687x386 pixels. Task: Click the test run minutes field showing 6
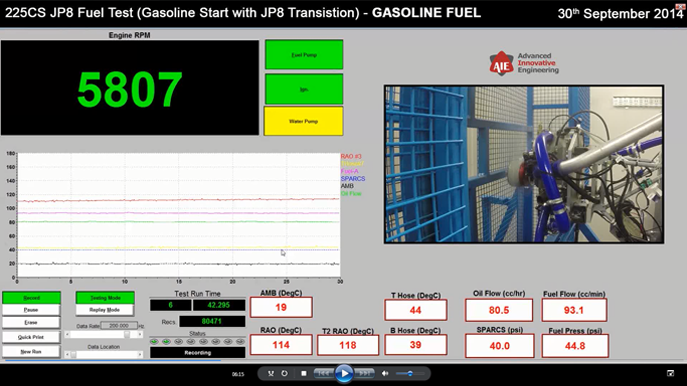point(170,305)
